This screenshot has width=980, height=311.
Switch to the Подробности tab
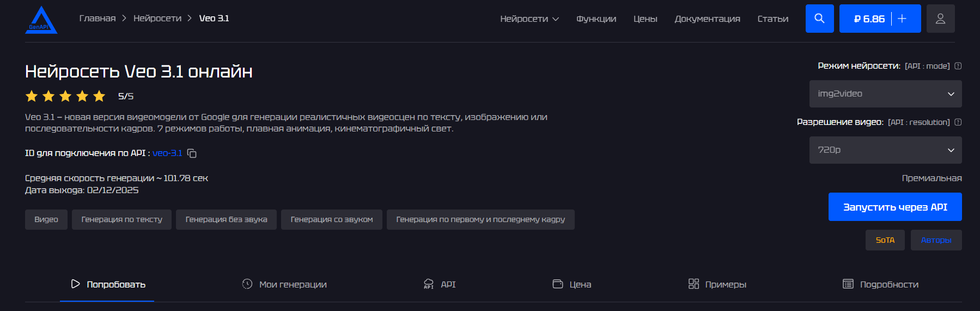tap(881, 284)
